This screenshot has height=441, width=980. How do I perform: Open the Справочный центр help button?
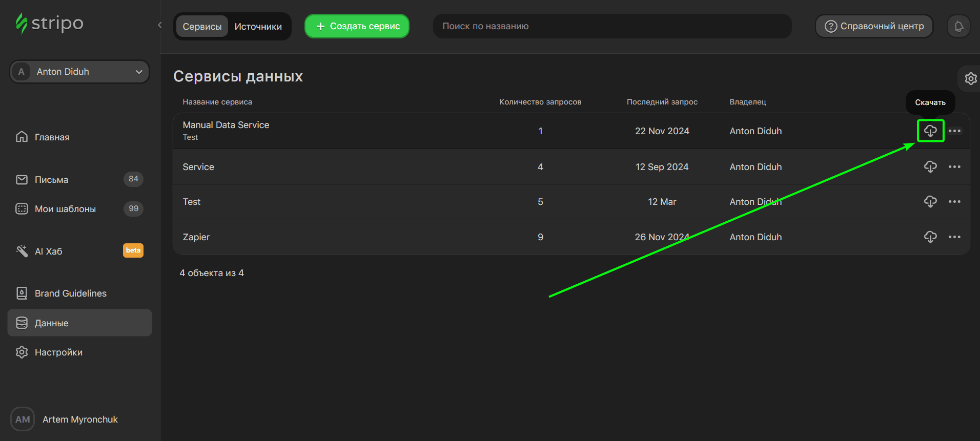pyautogui.click(x=874, y=26)
